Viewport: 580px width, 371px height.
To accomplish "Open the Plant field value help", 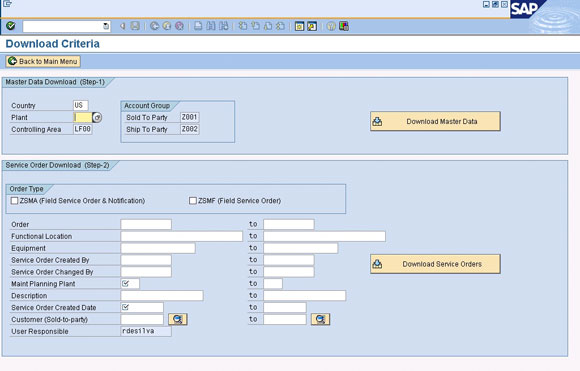I will pyautogui.click(x=97, y=117).
